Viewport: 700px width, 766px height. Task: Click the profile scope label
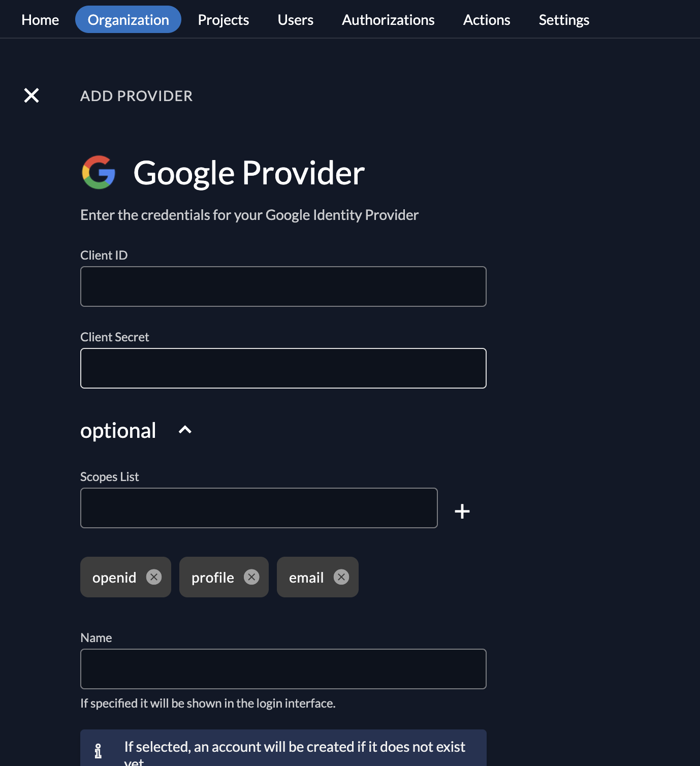click(x=213, y=578)
